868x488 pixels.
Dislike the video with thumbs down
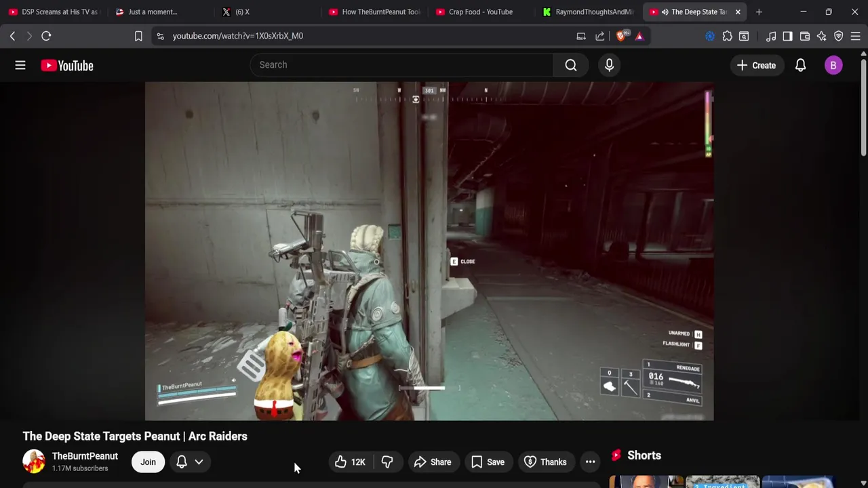click(387, 462)
